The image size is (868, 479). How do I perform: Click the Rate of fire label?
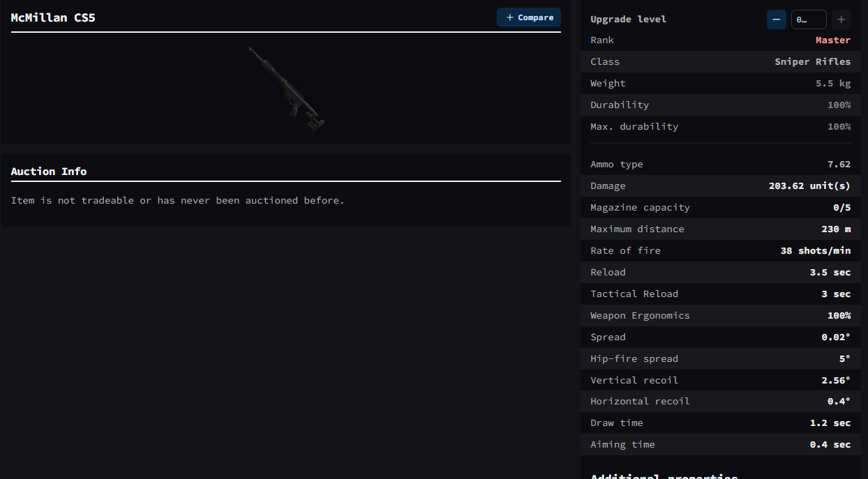click(626, 251)
